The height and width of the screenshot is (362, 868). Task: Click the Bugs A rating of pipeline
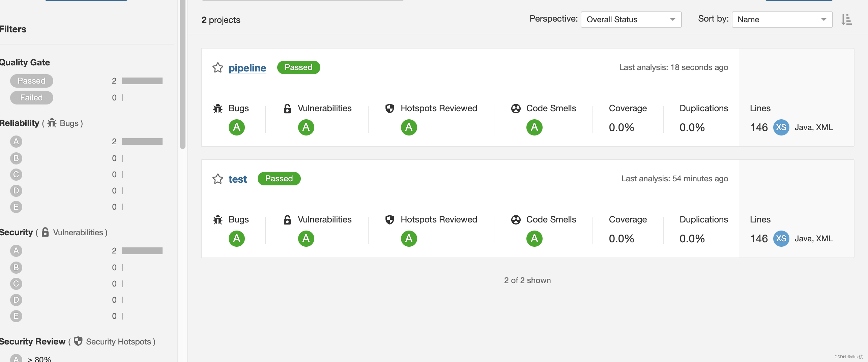pos(237,127)
